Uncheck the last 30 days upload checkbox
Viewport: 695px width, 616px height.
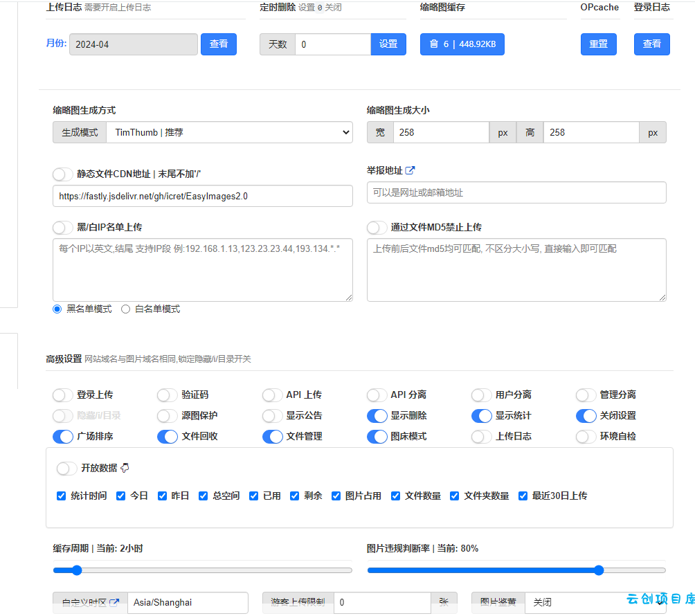point(523,496)
